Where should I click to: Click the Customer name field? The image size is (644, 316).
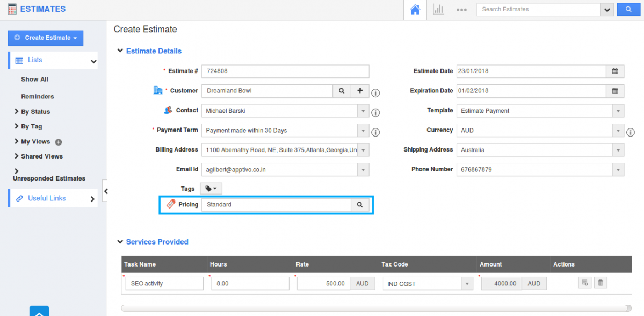click(x=267, y=91)
